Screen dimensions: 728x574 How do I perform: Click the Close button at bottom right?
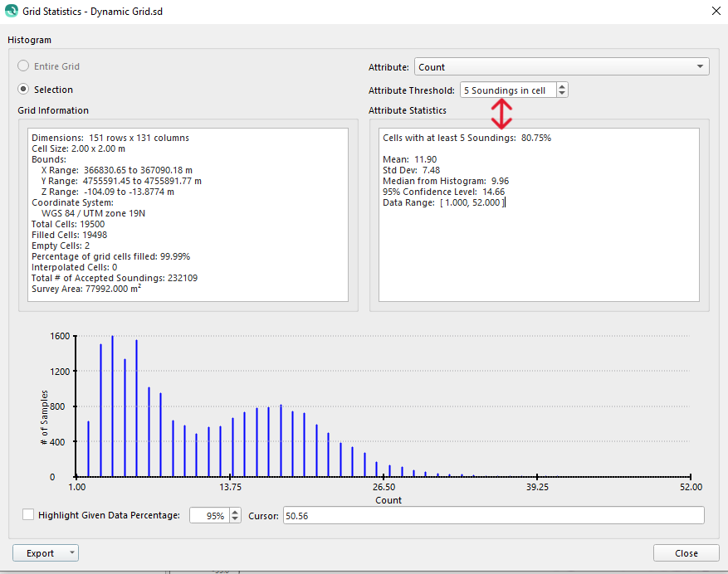click(686, 553)
